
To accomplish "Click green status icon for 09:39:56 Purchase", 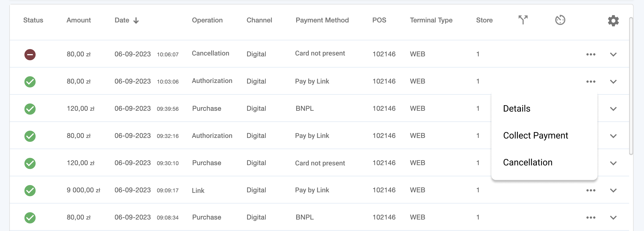I will tap(30, 109).
